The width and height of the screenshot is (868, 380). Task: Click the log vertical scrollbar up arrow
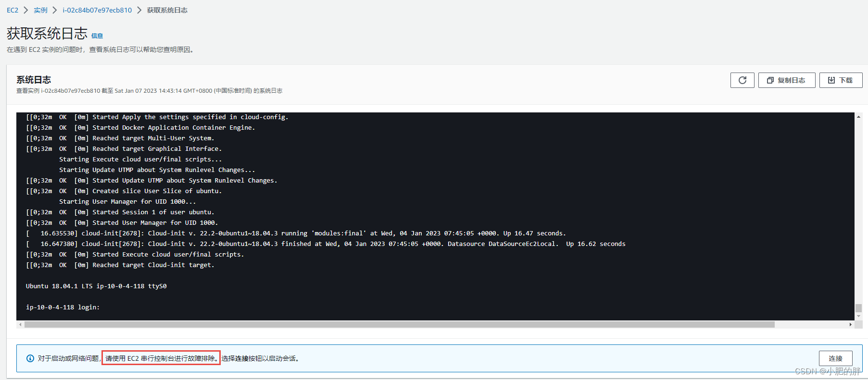tap(858, 117)
